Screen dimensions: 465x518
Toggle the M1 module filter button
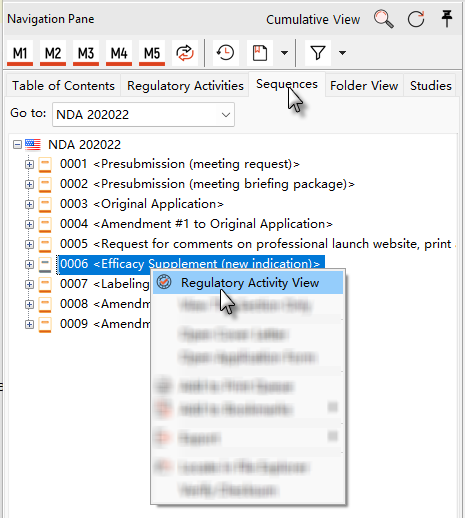(20, 53)
